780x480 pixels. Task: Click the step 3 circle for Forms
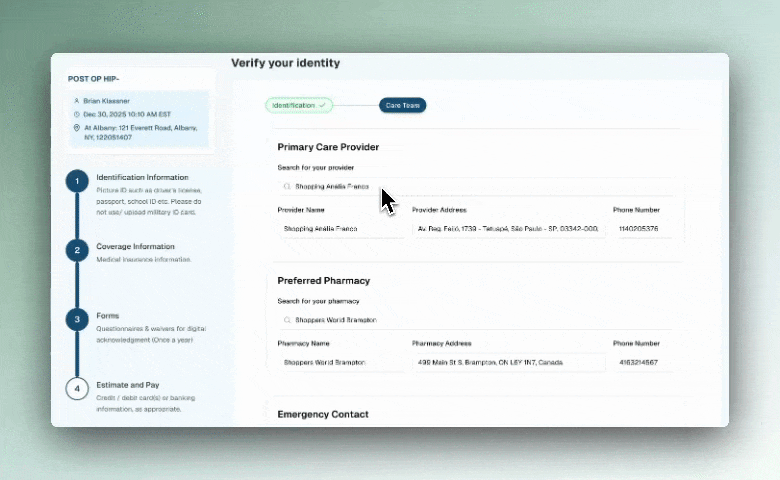(x=77, y=319)
